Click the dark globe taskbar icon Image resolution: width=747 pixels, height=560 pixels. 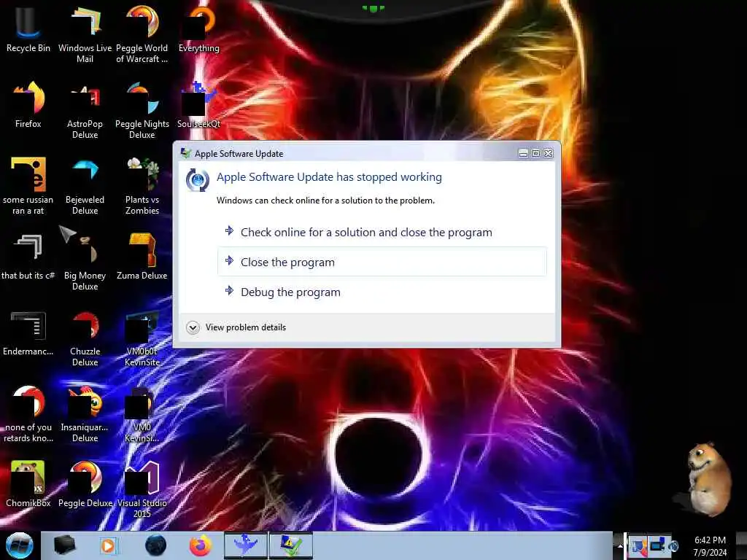[x=155, y=545]
